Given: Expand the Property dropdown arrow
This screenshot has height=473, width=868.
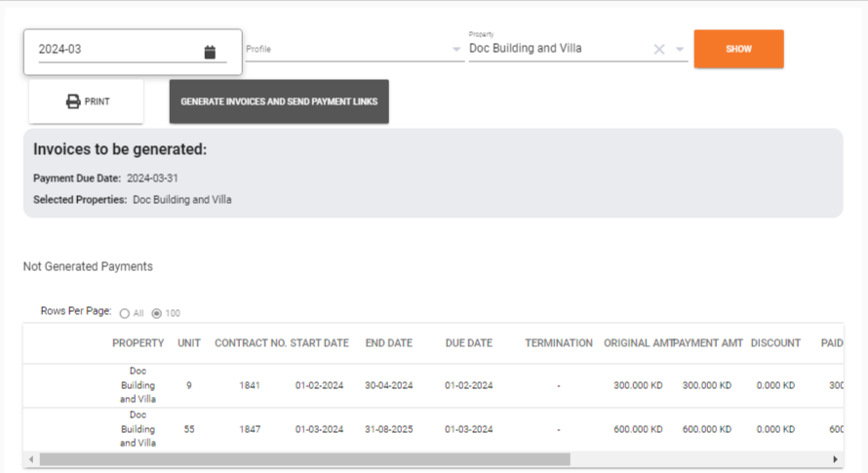Looking at the screenshot, I should [x=680, y=50].
